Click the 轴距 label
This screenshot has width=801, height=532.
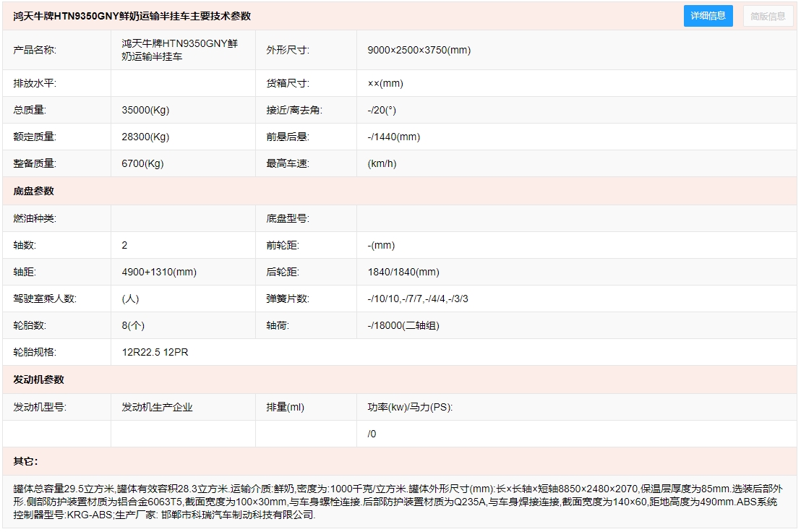pyautogui.click(x=25, y=272)
